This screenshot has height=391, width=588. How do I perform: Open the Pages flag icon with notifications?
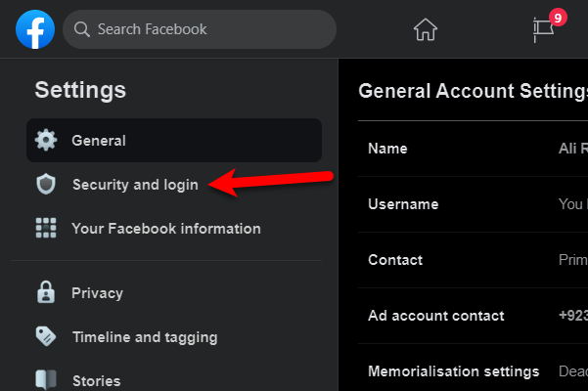(x=543, y=29)
